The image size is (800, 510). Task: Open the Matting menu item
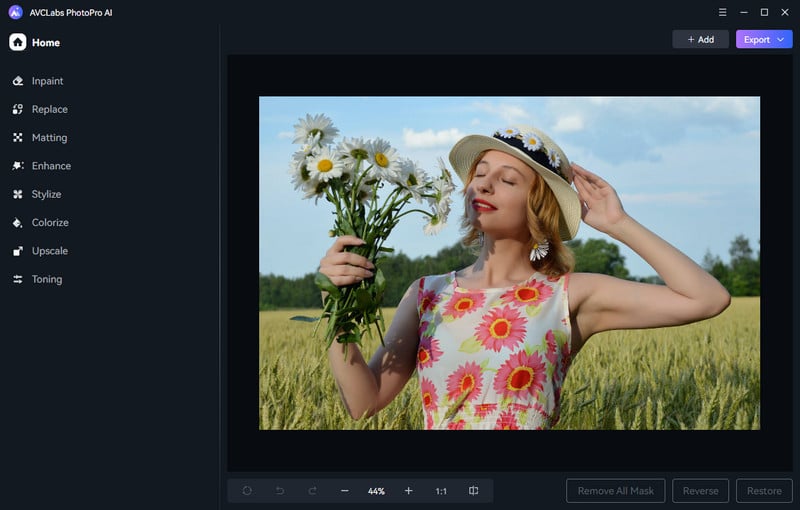pos(49,138)
